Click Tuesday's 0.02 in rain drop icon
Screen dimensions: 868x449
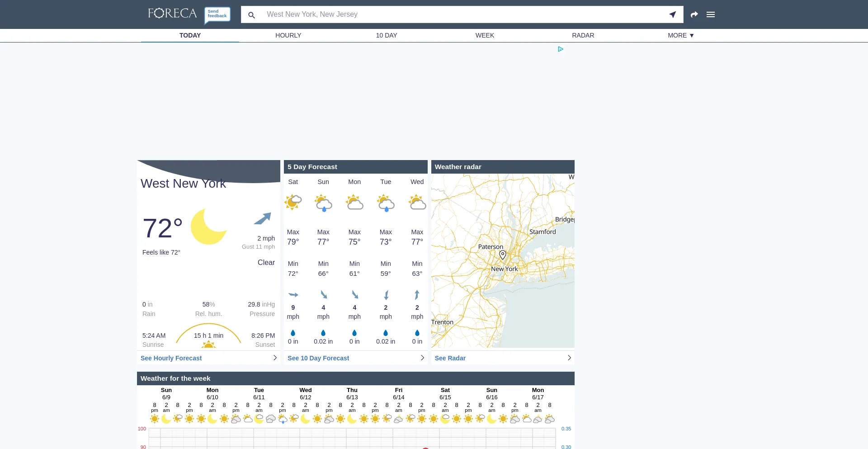click(x=386, y=333)
